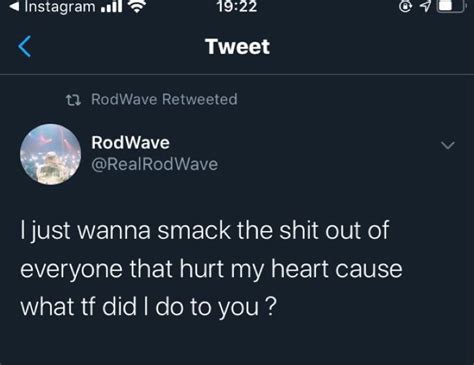Tap the retweet arrows icon
Image resolution: width=474 pixels, height=365 pixels.
point(73,100)
